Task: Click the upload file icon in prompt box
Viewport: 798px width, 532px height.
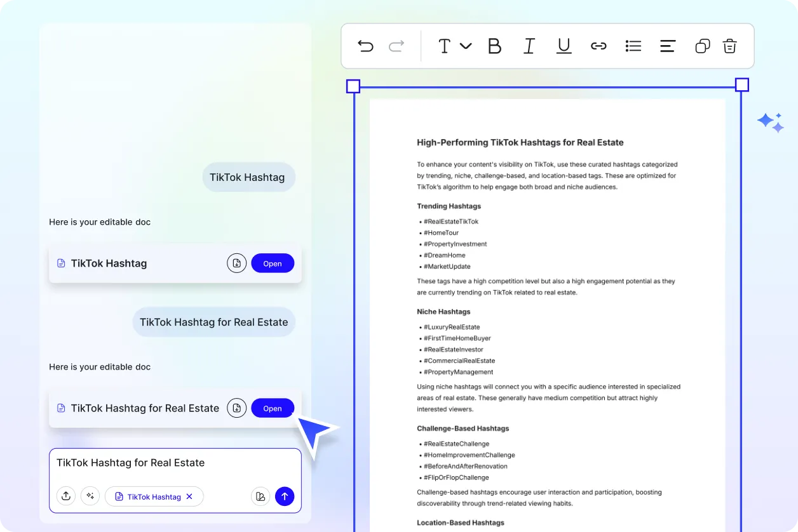Action: 66,496
